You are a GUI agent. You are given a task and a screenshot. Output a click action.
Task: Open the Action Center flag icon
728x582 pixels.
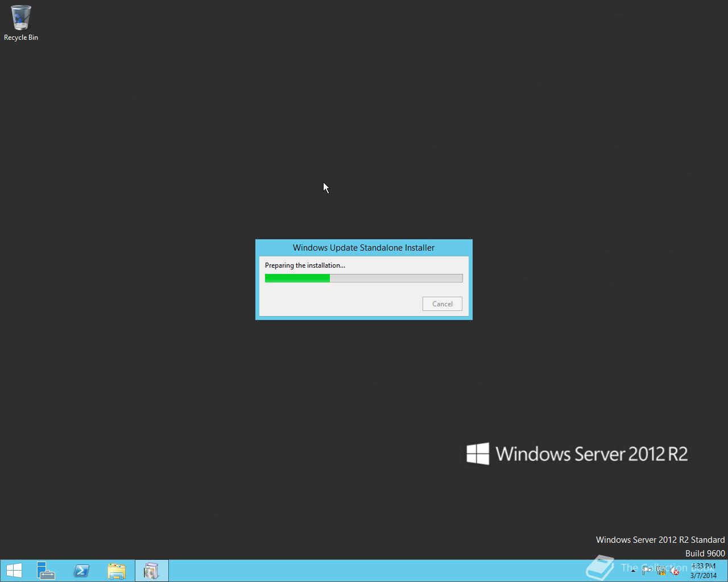click(647, 571)
